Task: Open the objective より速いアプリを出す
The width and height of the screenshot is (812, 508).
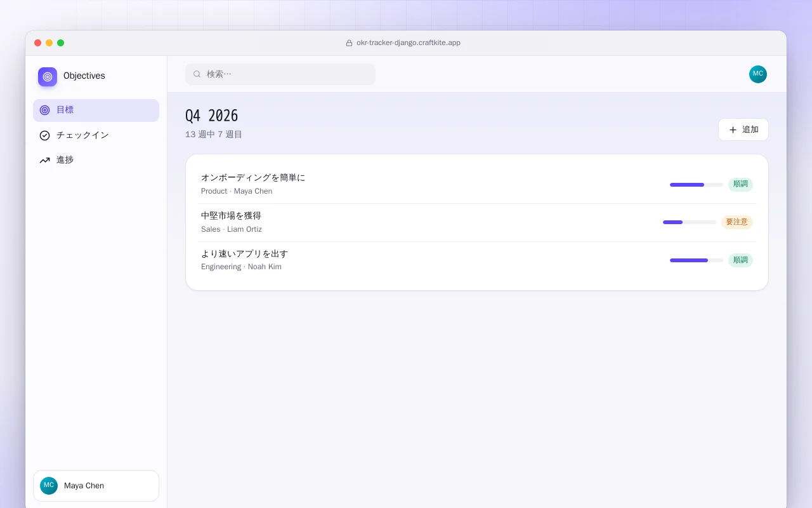Action: point(477,260)
